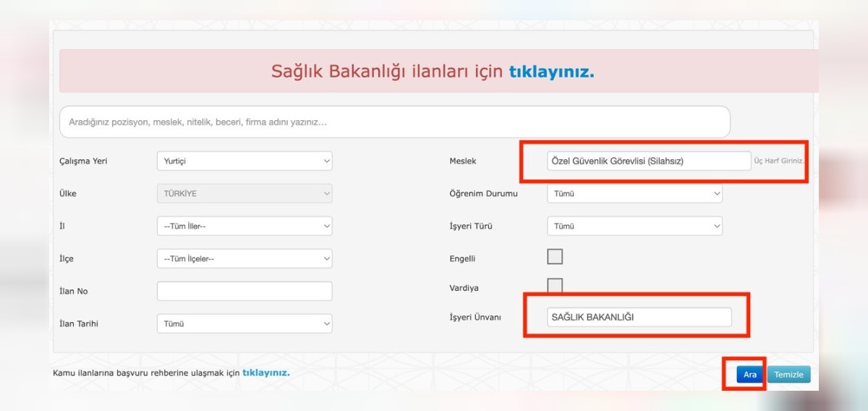Open the başvuru rehberi tıklayınız link
The height and width of the screenshot is (411, 868).
pyautogui.click(x=266, y=373)
